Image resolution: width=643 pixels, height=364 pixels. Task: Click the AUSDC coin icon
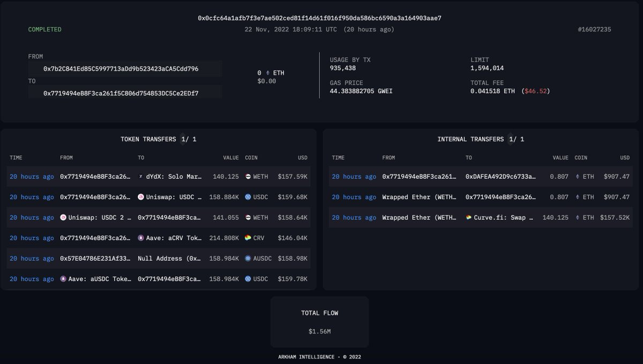tap(248, 259)
